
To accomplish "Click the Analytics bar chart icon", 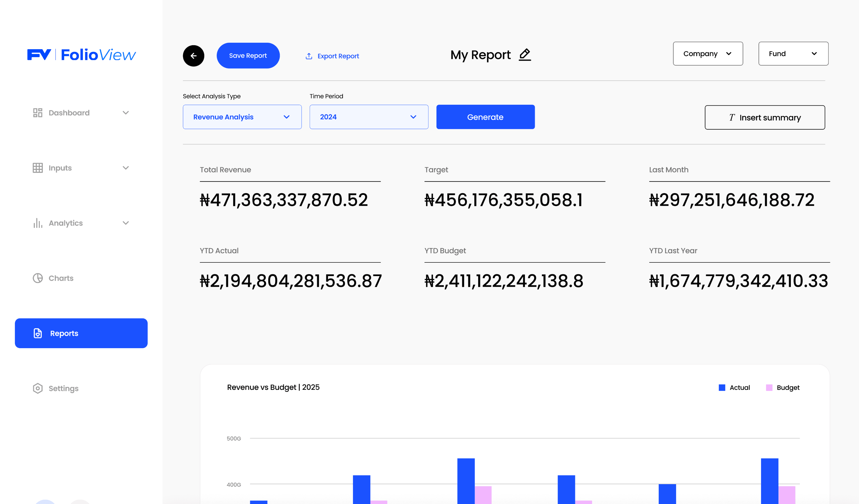I will coord(38,223).
